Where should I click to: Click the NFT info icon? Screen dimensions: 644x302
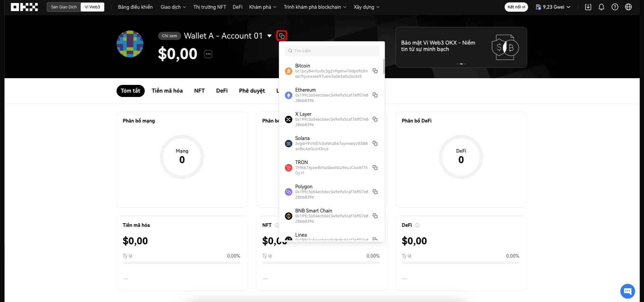pos(277,225)
